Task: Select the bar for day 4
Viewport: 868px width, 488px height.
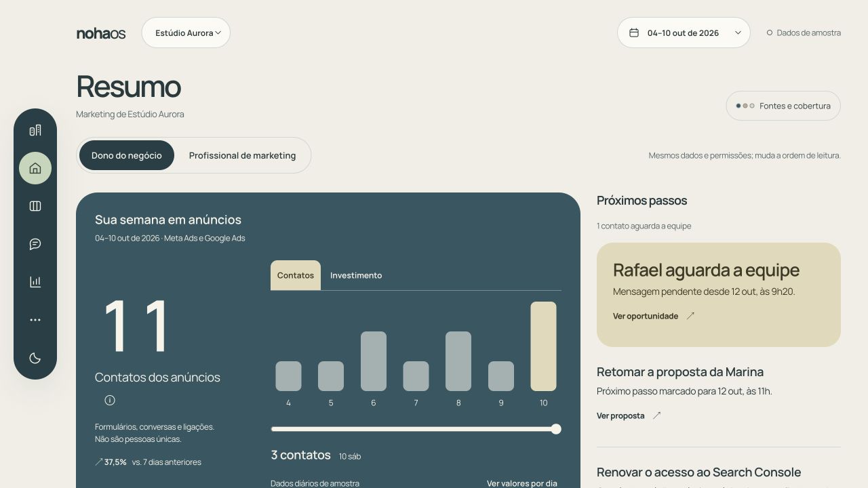Action: [x=288, y=376]
